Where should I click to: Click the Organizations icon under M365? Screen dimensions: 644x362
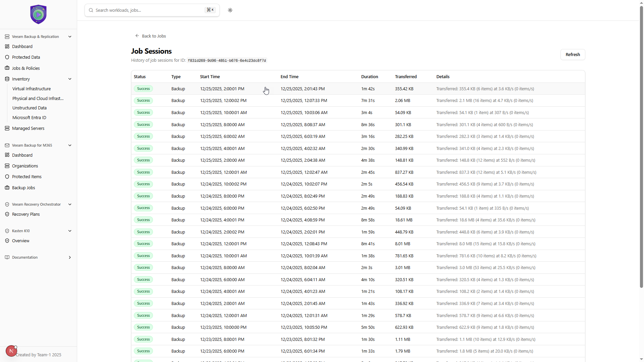click(x=7, y=166)
